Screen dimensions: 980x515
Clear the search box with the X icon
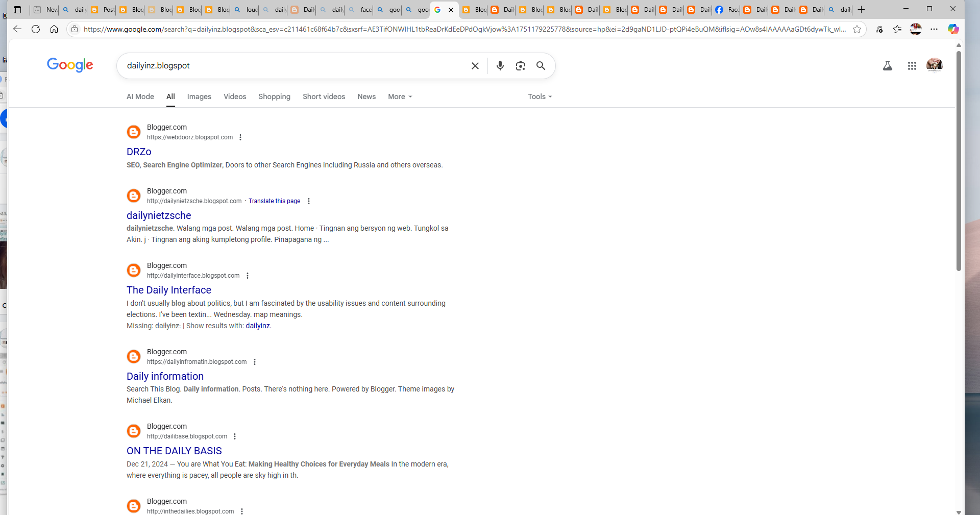click(x=475, y=66)
